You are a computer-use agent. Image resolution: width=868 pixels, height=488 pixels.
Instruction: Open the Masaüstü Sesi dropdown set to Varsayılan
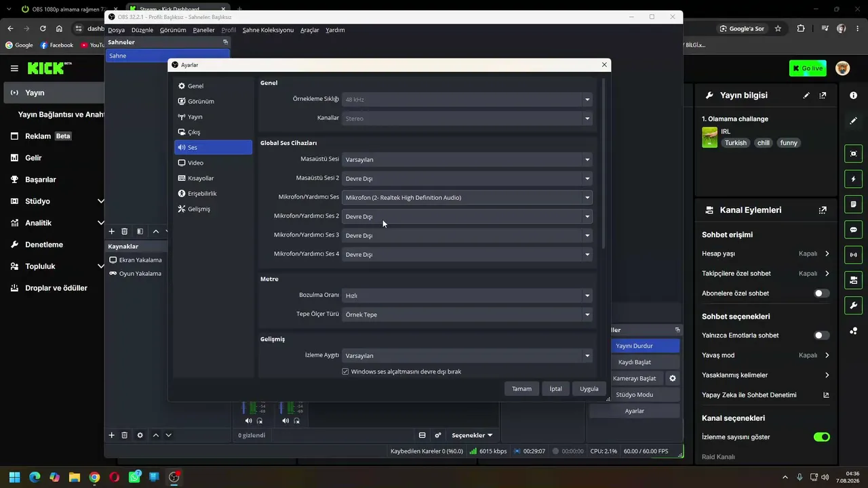[x=467, y=160]
